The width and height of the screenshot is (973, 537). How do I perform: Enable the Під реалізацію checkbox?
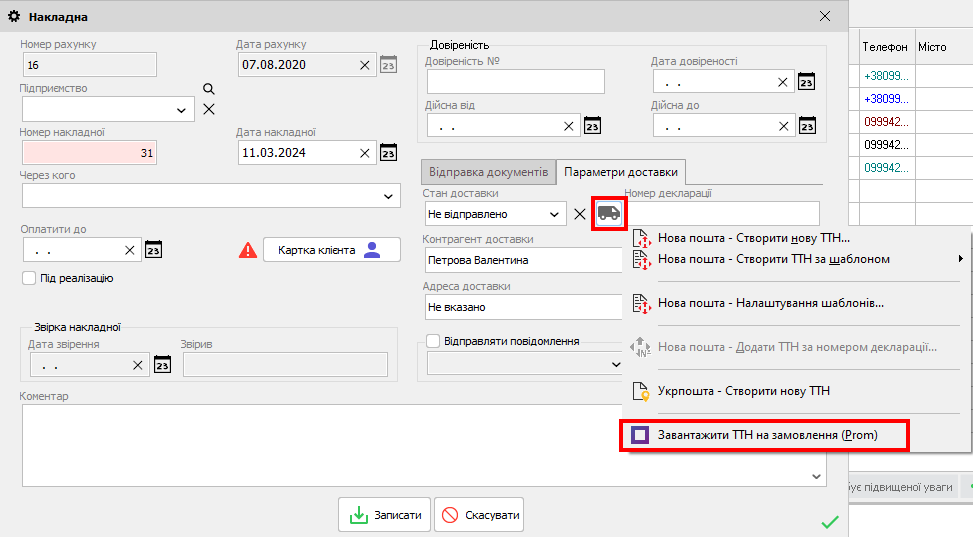[x=29, y=278]
